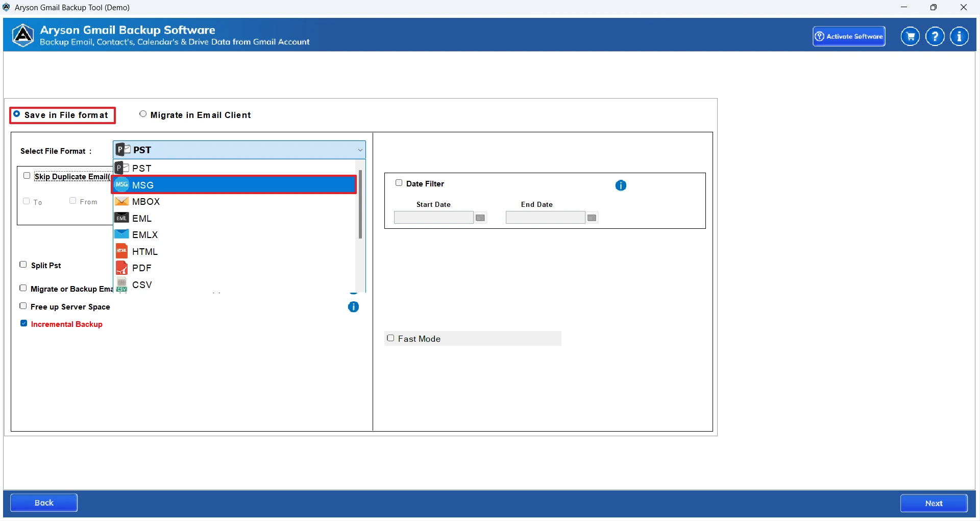Choose HTML from the format list
Viewport: 980px width, 521px height.
pos(234,251)
